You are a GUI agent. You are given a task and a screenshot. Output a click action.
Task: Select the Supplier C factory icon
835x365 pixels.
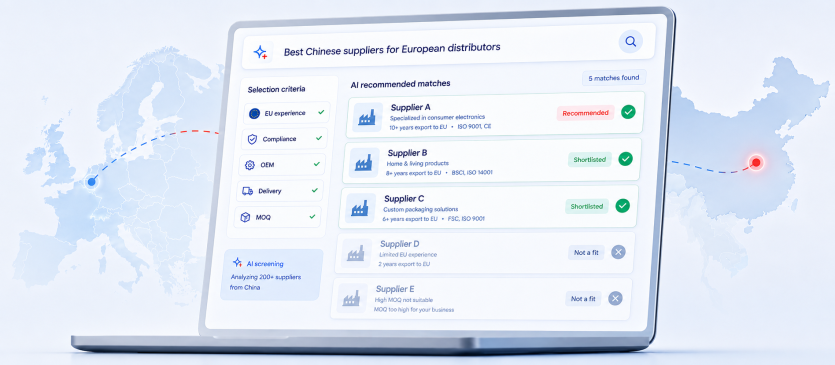coord(361,208)
